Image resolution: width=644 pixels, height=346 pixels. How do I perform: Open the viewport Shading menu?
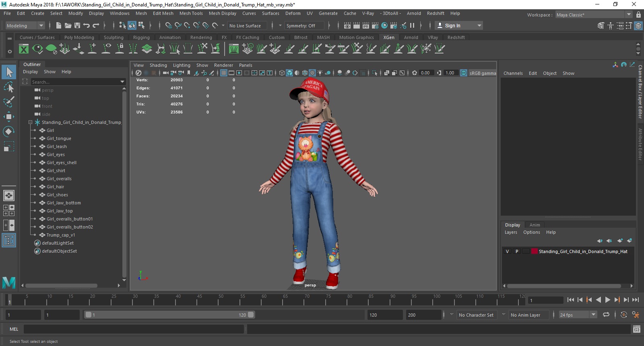point(158,65)
